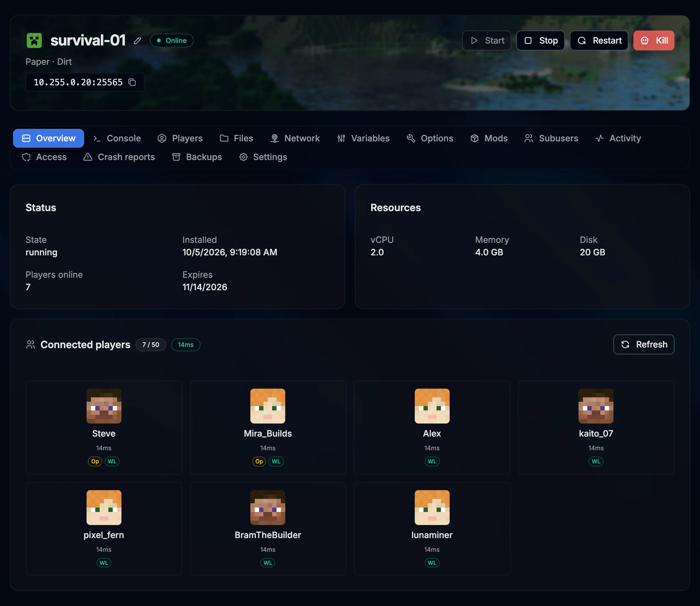Select BramTheBuilder's avatar
700x606 pixels.
267,507
